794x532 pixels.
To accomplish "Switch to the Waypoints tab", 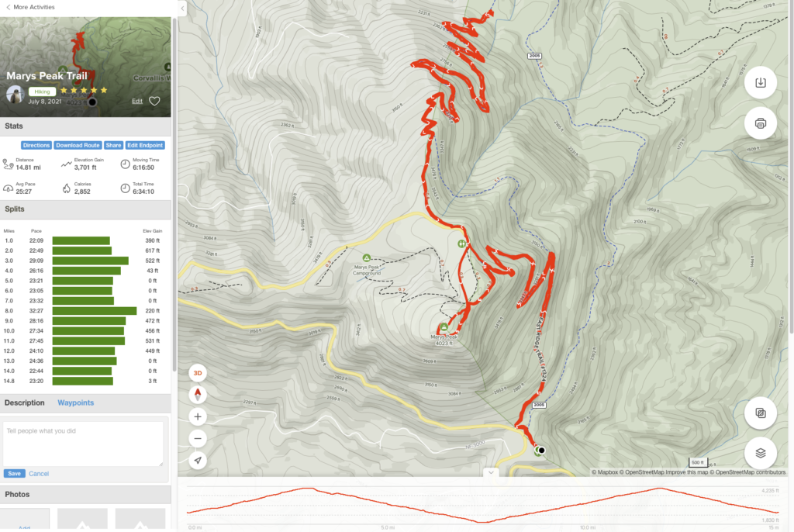I will pos(75,402).
